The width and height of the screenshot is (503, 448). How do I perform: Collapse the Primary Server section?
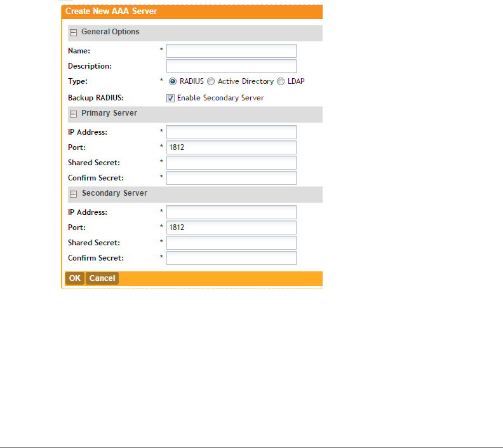tap(73, 114)
